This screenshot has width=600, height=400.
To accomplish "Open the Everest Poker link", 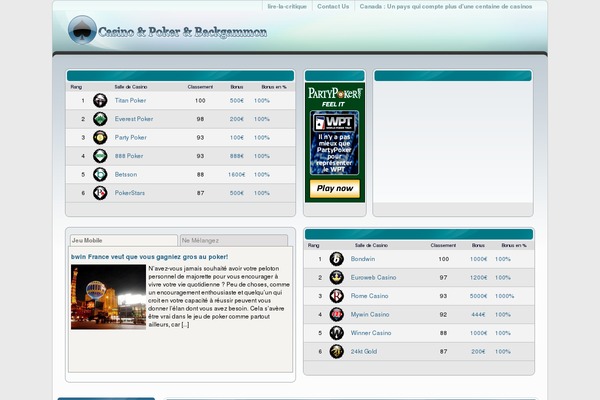I will point(134,119).
